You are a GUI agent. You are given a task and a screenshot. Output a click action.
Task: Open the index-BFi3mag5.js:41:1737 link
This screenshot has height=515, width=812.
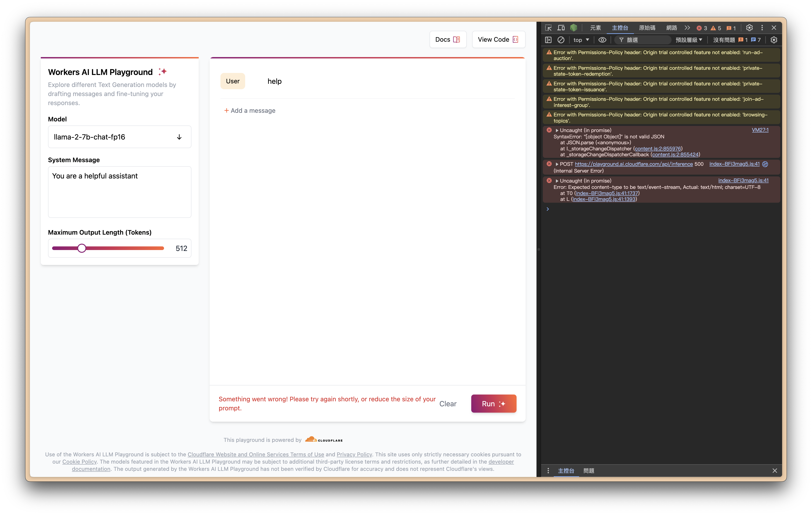607,193
